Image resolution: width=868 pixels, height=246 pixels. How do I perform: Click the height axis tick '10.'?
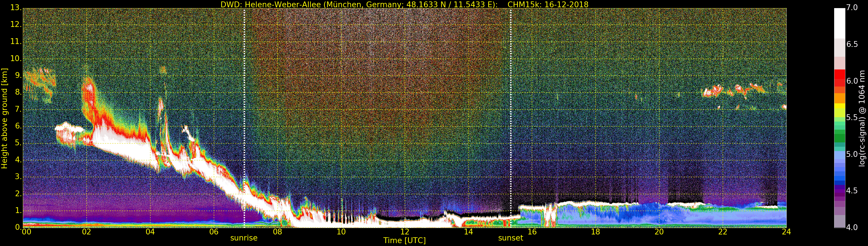[x=16, y=59]
